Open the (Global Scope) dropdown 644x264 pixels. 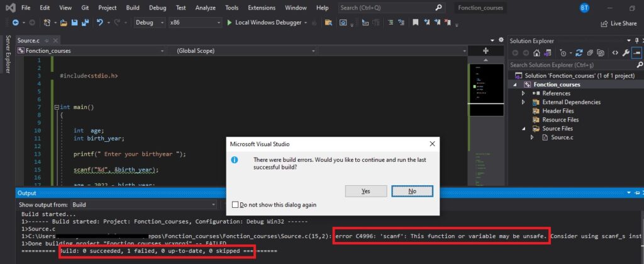(x=242, y=50)
